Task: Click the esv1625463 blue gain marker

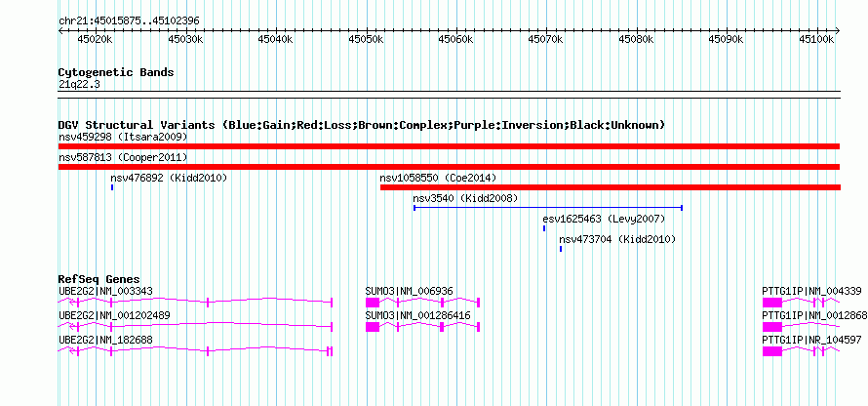Action: coord(544,228)
